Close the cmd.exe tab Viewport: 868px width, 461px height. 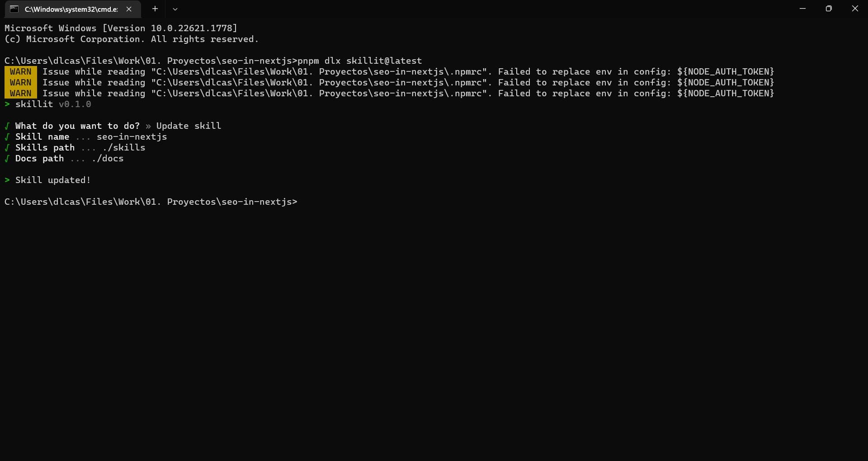pyautogui.click(x=129, y=9)
